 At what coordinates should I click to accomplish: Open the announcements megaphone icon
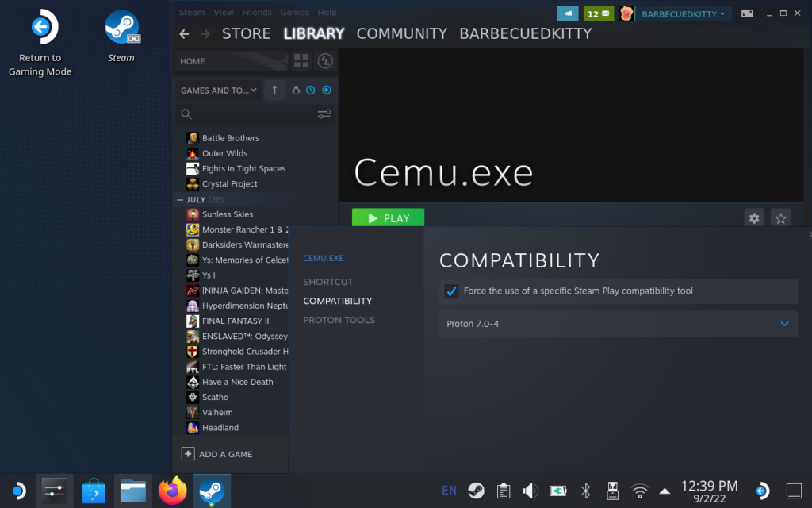(x=567, y=13)
